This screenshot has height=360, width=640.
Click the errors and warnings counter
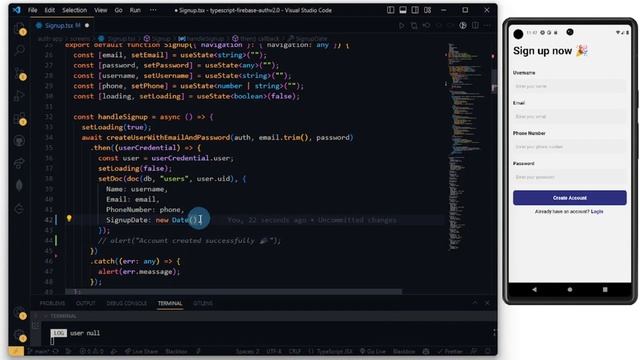coord(91,351)
